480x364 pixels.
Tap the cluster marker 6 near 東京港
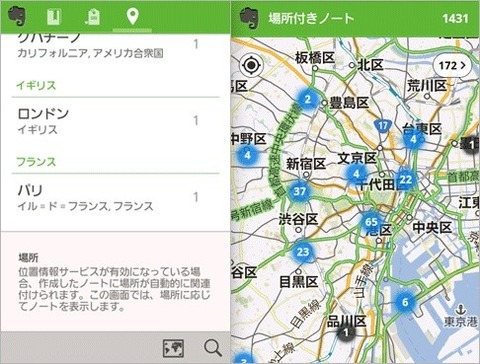[405, 302]
